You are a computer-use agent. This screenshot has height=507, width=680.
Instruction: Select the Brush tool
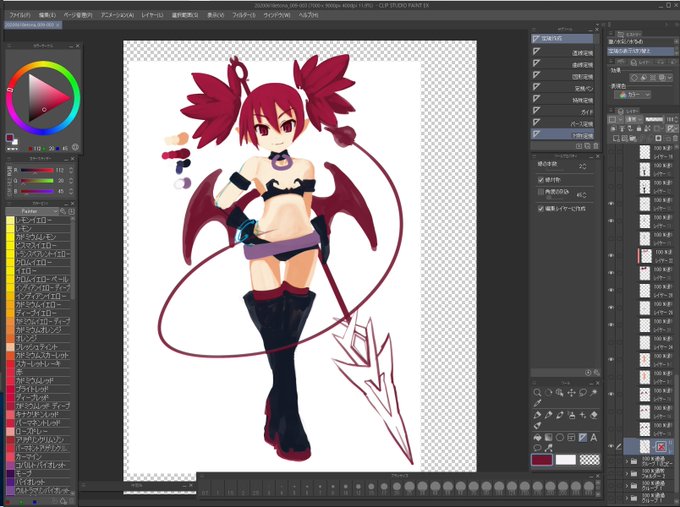tap(560, 415)
